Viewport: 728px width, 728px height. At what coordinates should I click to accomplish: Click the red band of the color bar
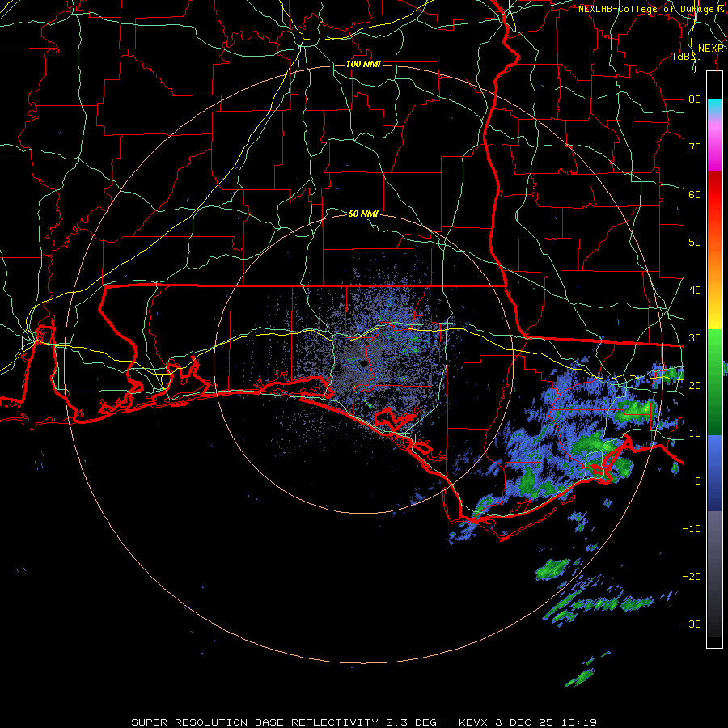(714, 195)
